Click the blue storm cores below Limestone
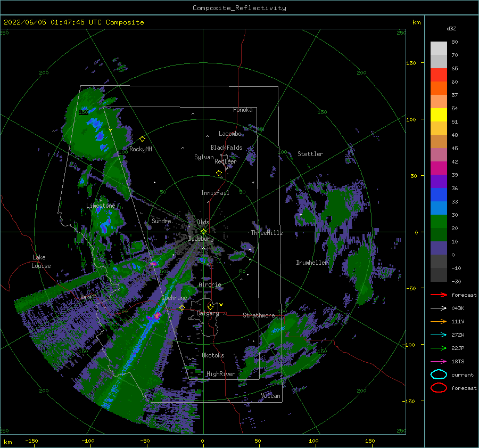 point(105,225)
